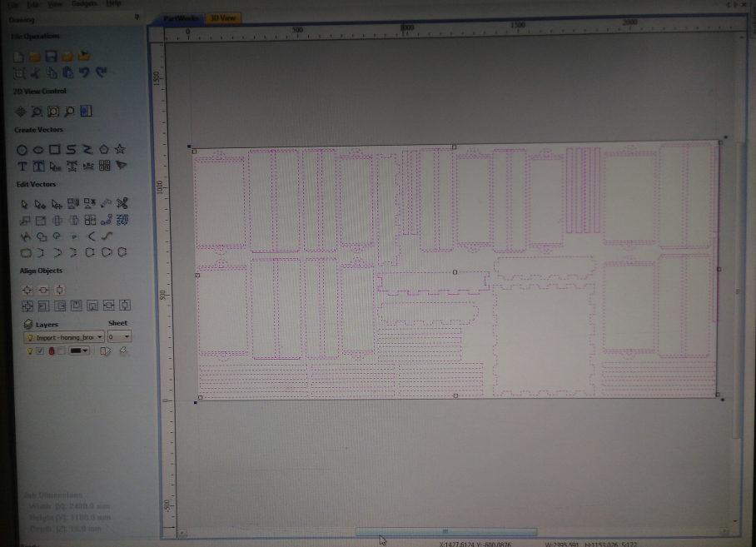
Task: Click the Weld vectors tool
Action: [42, 236]
